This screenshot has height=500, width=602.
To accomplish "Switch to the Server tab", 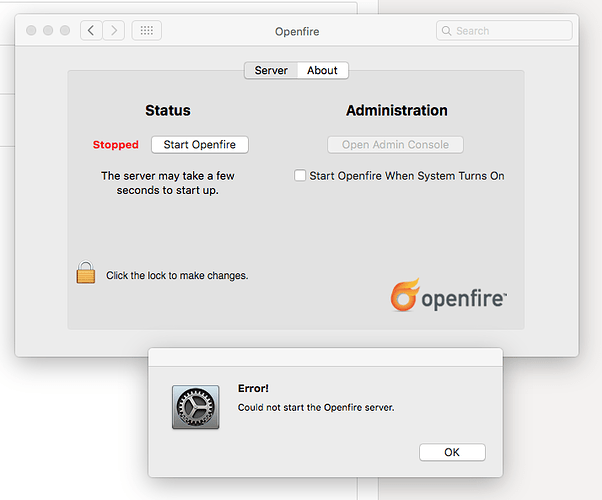I will pyautogui.click(x=271, y=70).
